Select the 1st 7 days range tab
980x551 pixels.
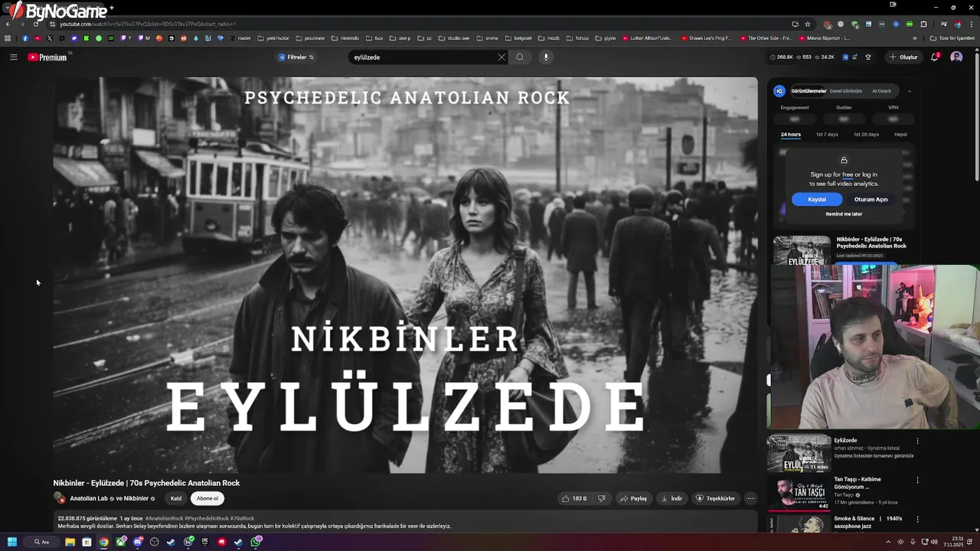click(827, 135)
